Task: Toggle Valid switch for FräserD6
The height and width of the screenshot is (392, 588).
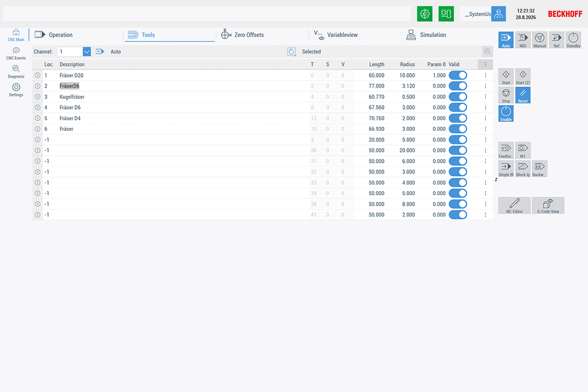Action: [x=458, y=86]
